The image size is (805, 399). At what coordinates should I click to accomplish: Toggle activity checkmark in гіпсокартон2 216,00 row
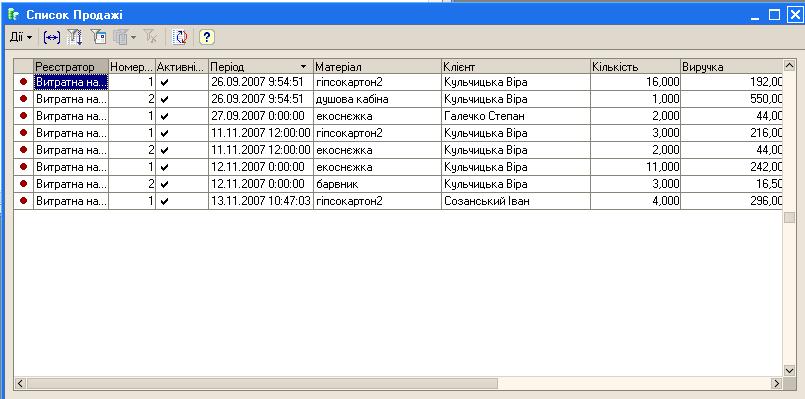click(164, 133)
